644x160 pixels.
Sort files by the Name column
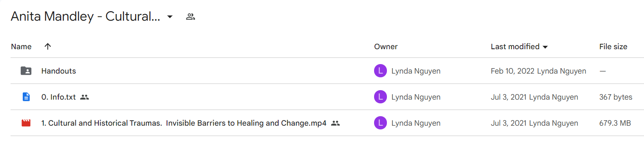[x=21, y=47]
